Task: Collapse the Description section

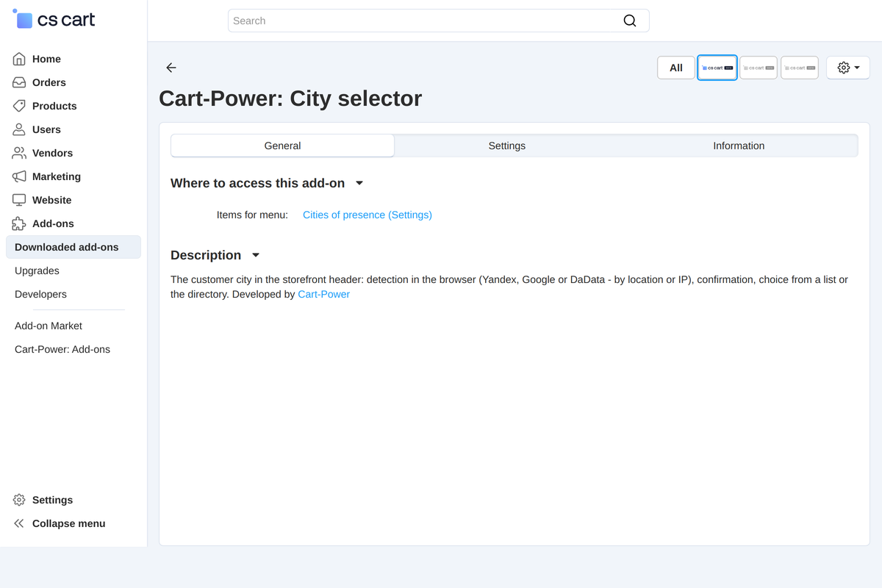Action: pos(256,255)
